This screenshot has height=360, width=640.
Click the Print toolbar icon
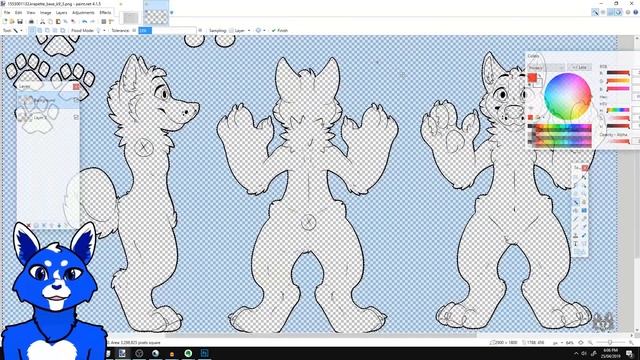(31, 22)
